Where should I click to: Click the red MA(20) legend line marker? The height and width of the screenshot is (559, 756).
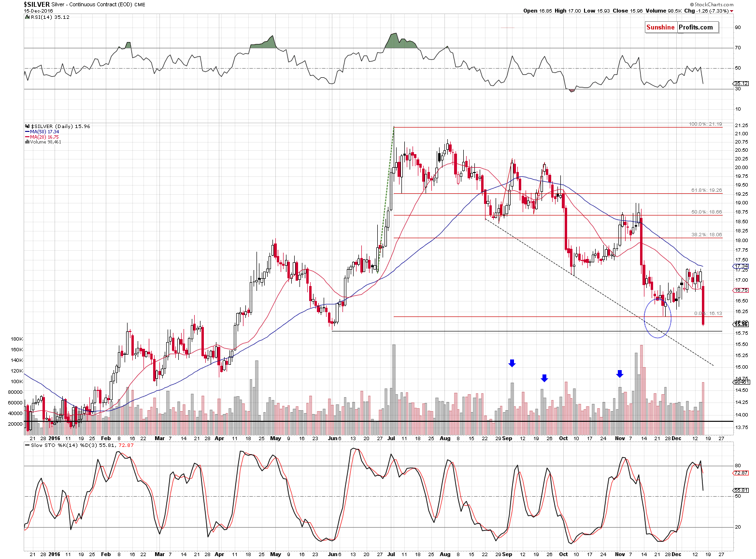click(x=27, y=137)
